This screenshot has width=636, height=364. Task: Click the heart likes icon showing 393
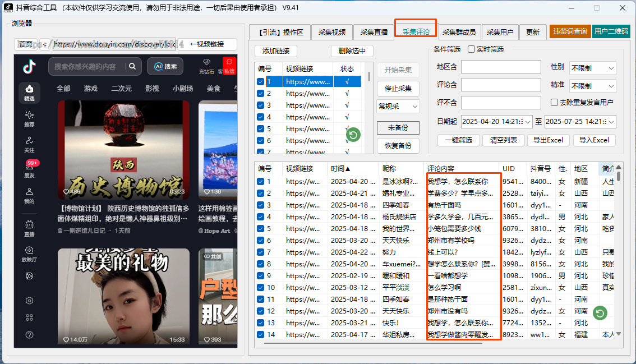[207, 340]
